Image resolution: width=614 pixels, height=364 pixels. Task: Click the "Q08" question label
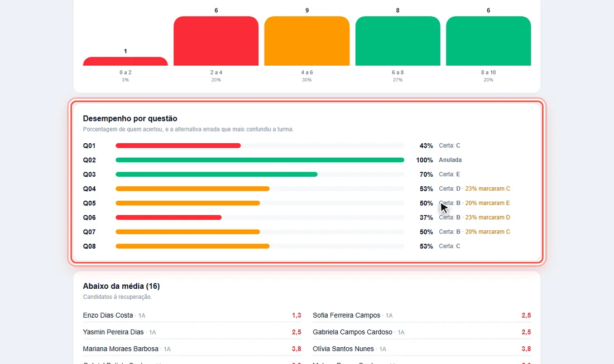(89, 246)
